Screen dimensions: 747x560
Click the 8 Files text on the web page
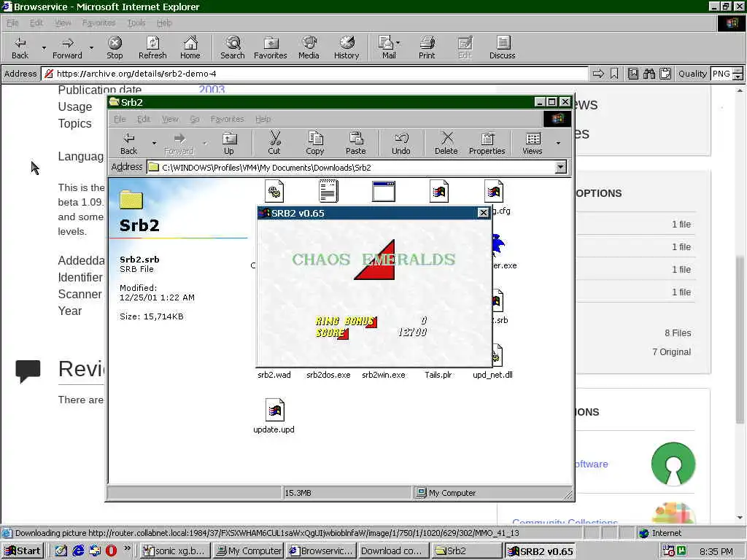pyautogui.click(x=678, y=332)
